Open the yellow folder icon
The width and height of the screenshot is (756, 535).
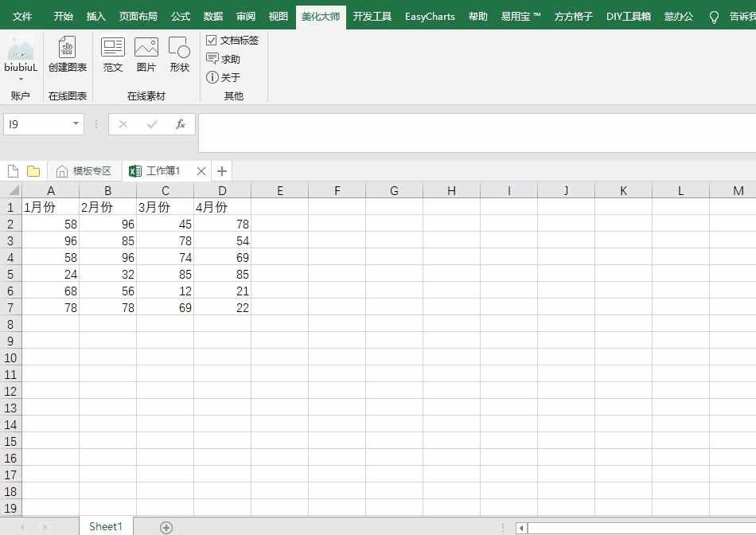click(x=32, y=170)
